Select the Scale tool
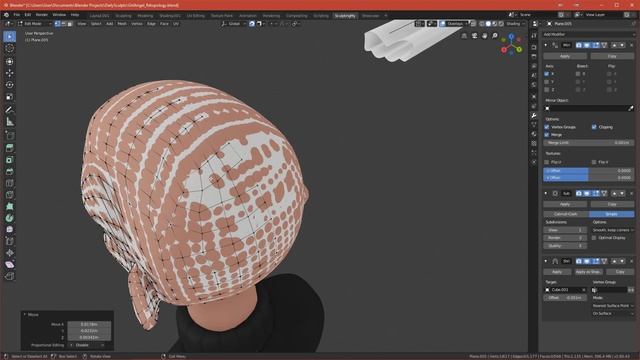640x360 pixels. [x=10, y=97]
